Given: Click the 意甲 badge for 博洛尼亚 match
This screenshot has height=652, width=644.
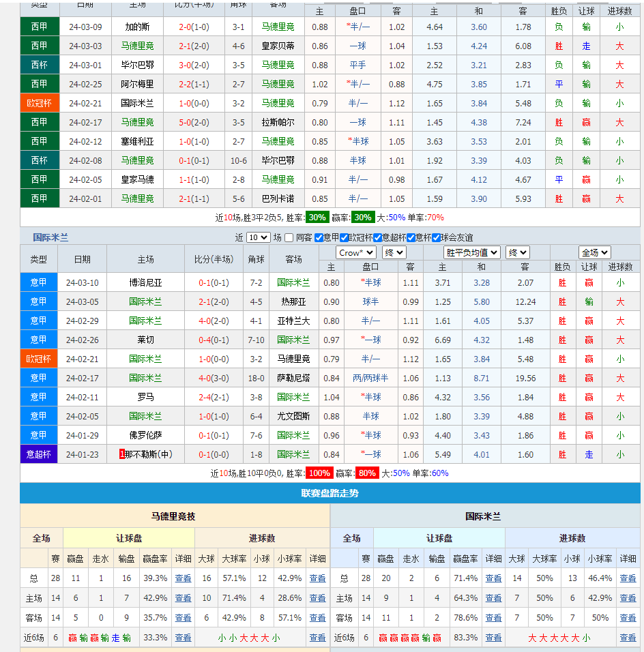Looking at the screenshot, I should 38,282.
